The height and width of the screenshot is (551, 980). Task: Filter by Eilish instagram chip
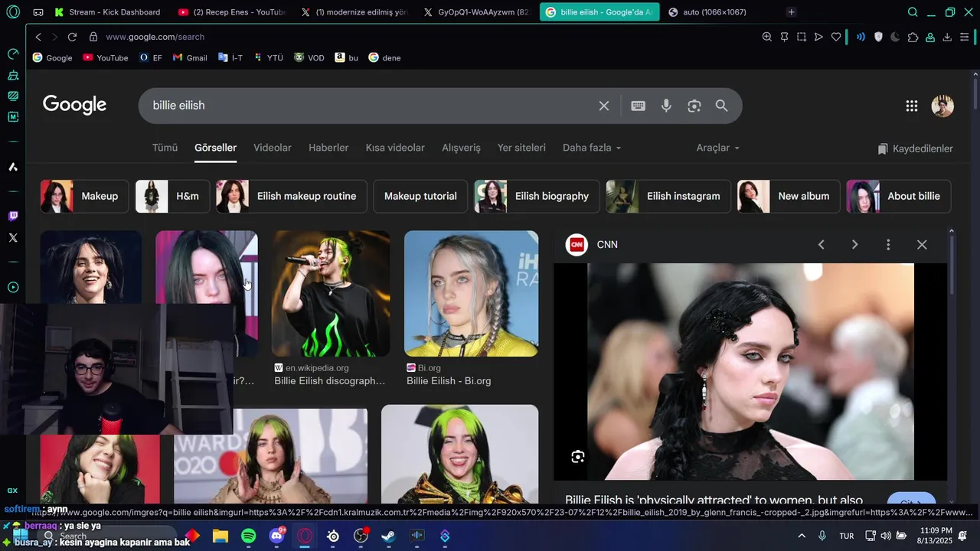click(x=668, y=196)
